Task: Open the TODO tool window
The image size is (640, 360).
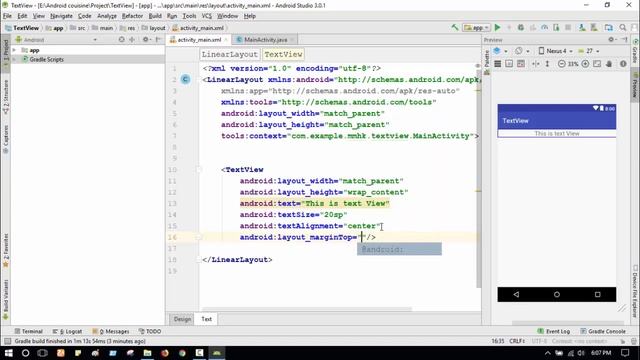Action: [x=150, y=331]
